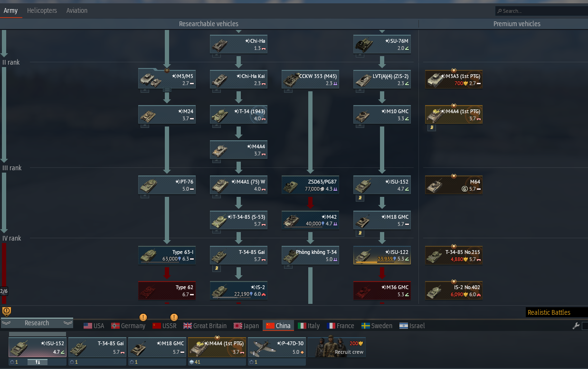Select the M42 anti-air card

(310, 220)
